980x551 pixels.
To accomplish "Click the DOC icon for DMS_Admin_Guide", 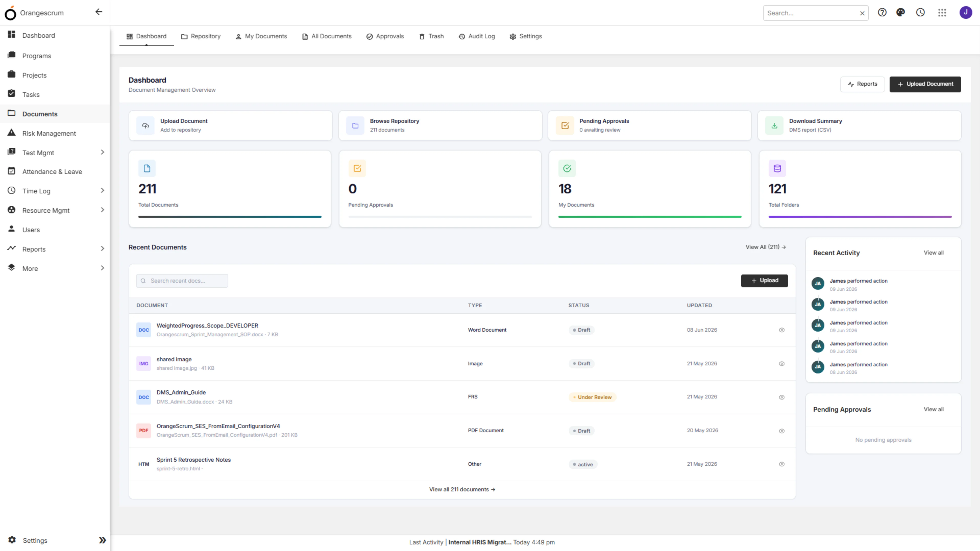I will (x=143, y=397).
